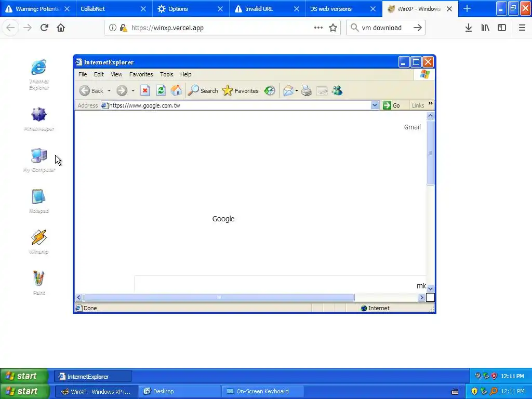Stop page loading with red X icon
The height and width of the screenshot is (399, 532).
[145, 90]
